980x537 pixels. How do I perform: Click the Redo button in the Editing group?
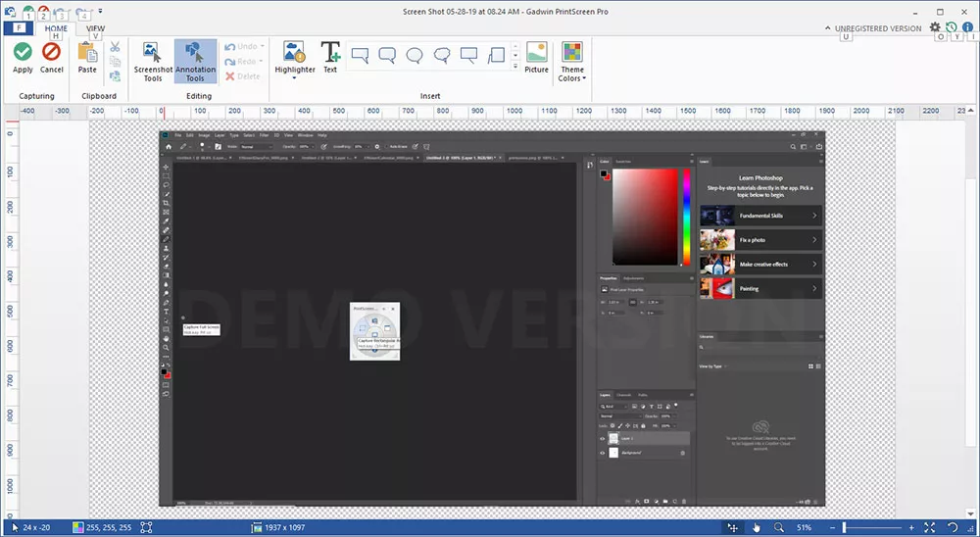[x=241, y=62]
